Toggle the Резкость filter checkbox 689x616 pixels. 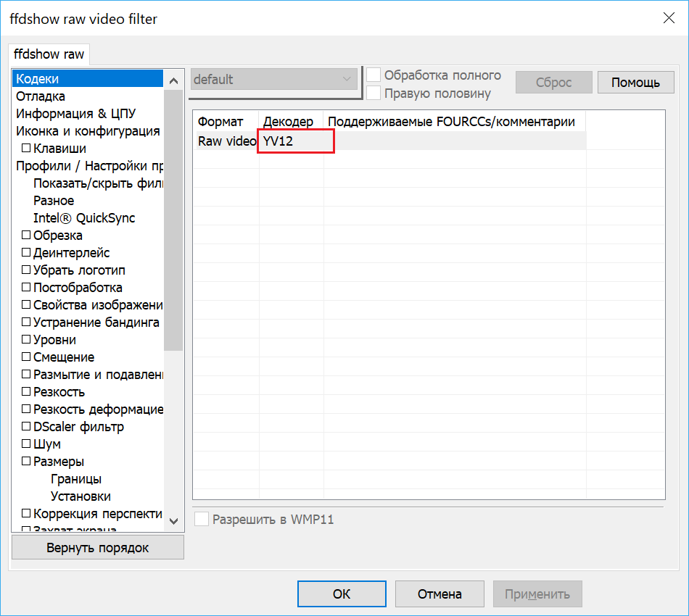click(x=26, y=392)
